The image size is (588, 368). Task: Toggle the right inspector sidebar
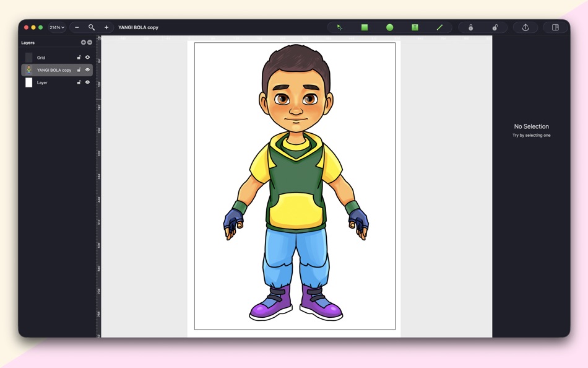pos(555,27)
